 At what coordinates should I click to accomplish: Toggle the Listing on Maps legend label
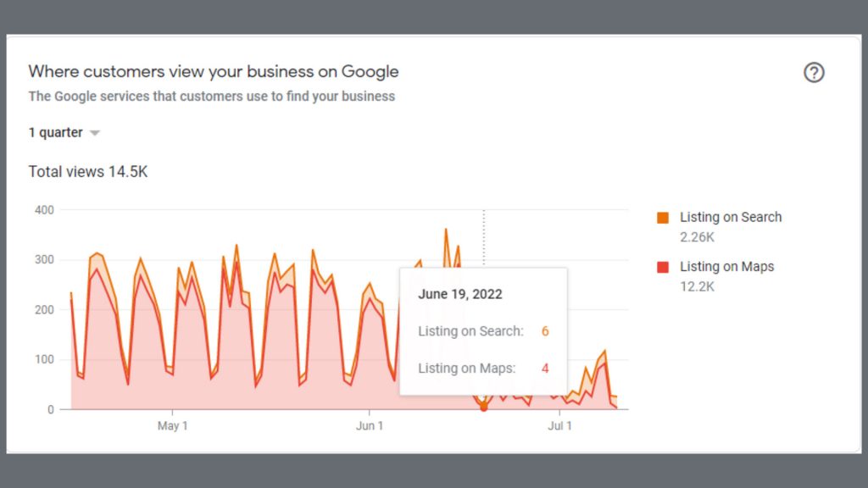[x=726, y=267]
